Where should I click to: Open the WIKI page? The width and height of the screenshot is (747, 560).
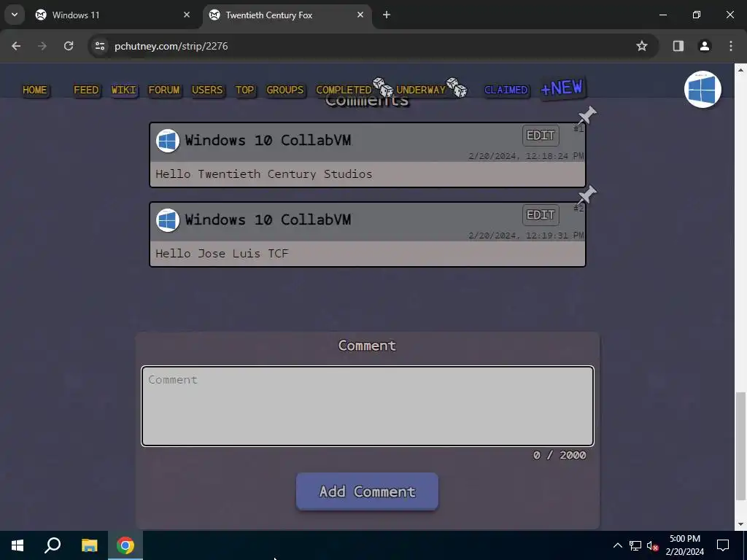click(x=123, y=90)
